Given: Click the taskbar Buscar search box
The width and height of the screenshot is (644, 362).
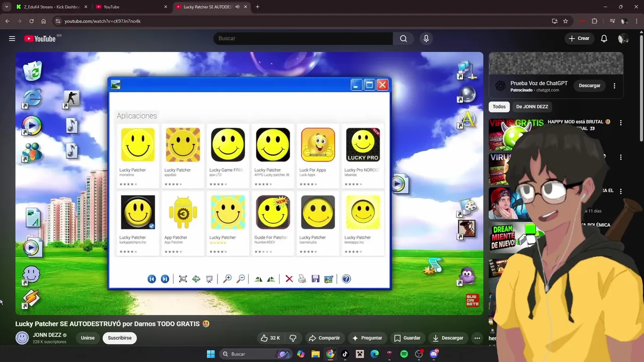Looking at the screenshot, I should (x=257, y=354).
